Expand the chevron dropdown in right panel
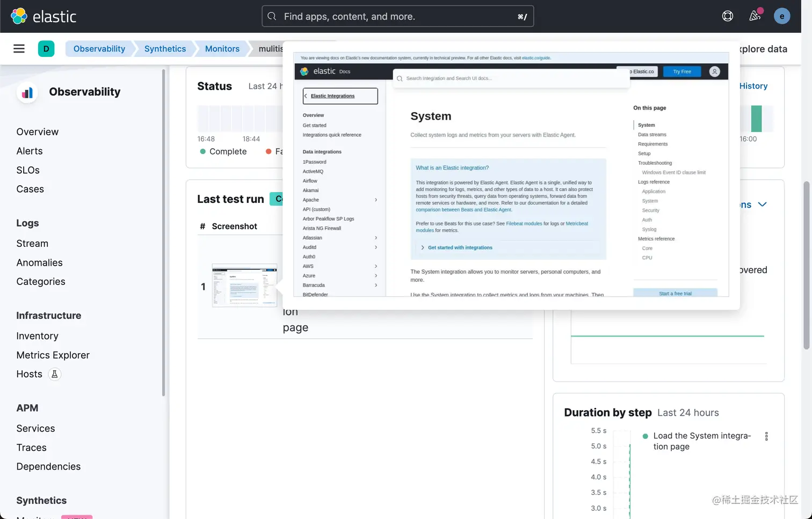Image resolution: width=812 pixels, height=519 pixels. click(762, 204)
